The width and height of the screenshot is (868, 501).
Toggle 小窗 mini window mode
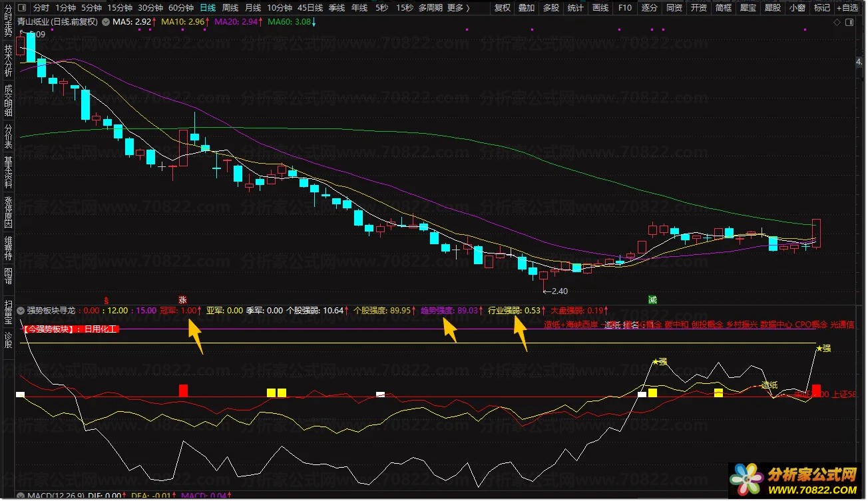(796, 8)
